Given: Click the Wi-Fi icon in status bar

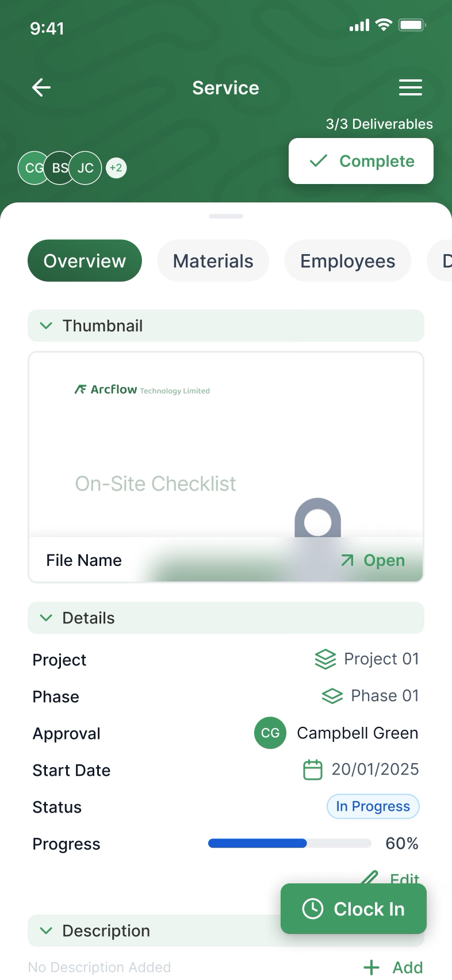Looking at the screenshot, I should tap(383, 25).
